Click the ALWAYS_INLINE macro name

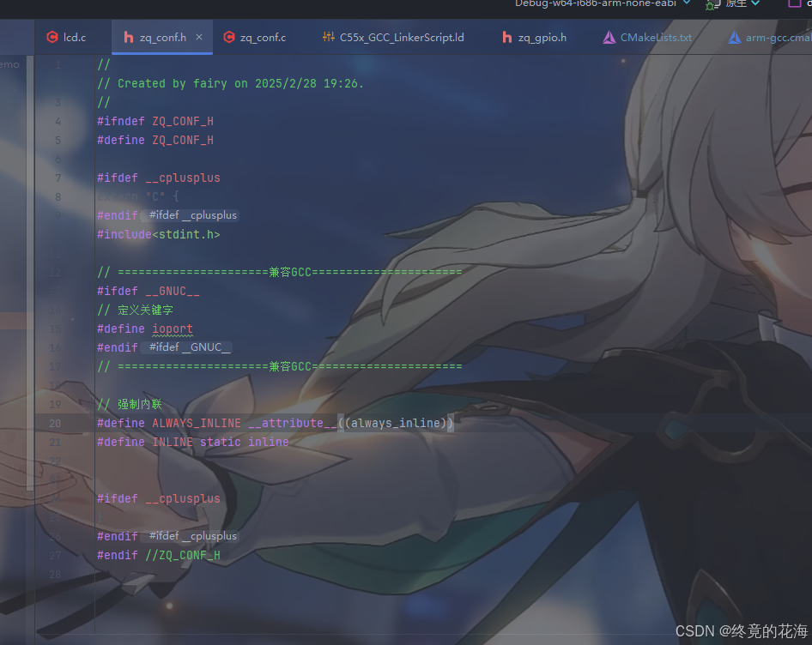click(197, 424)
